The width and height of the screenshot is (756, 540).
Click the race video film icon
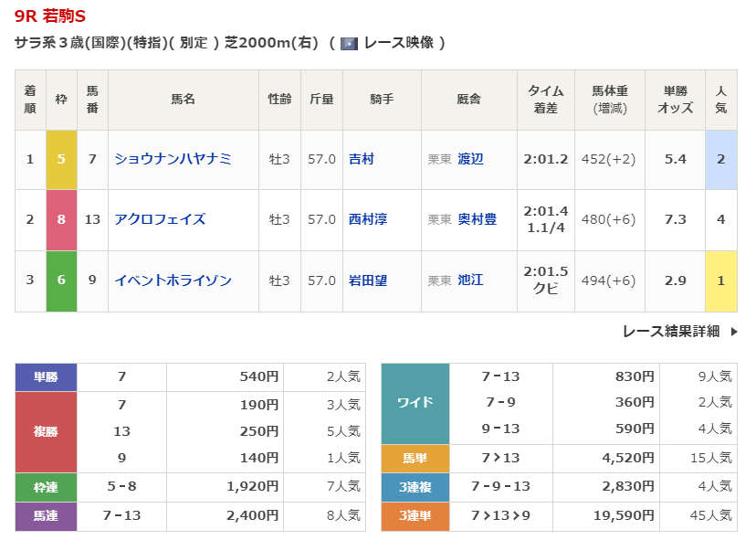pos(349,43)
